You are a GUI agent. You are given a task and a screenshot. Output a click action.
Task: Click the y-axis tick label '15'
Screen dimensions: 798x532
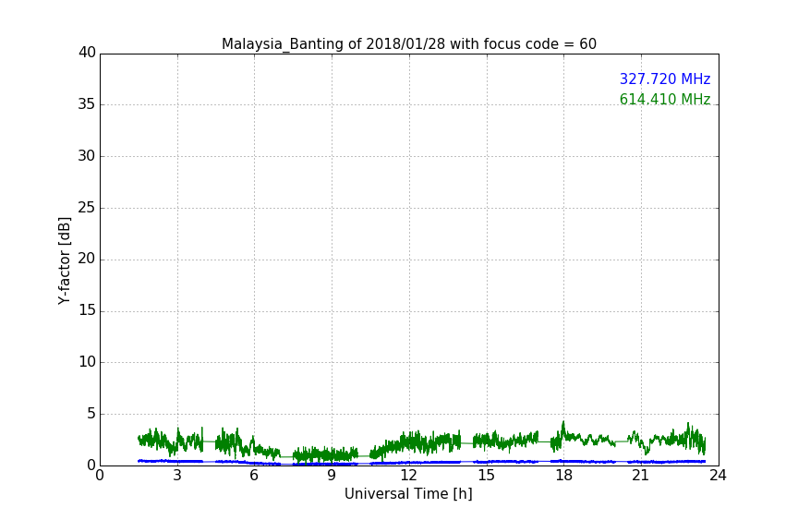pyautogui.click(x=87, y=310)
